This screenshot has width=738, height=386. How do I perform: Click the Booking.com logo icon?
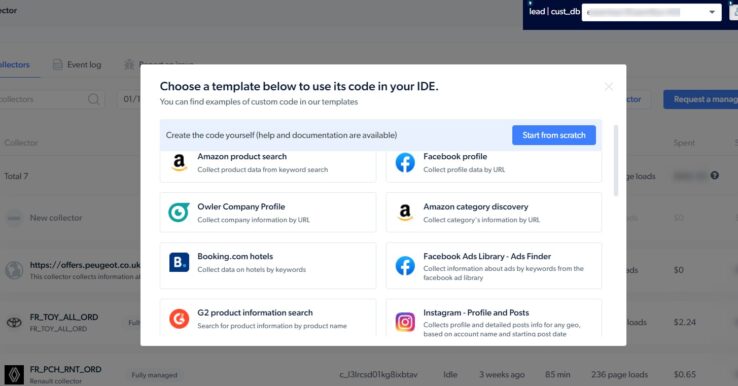tap(179, 262)
